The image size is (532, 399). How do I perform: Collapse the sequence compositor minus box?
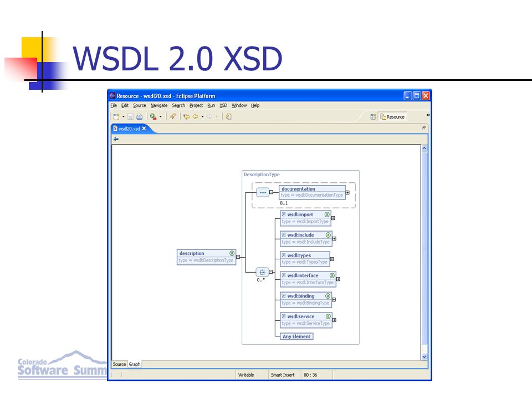coord(271,192)
